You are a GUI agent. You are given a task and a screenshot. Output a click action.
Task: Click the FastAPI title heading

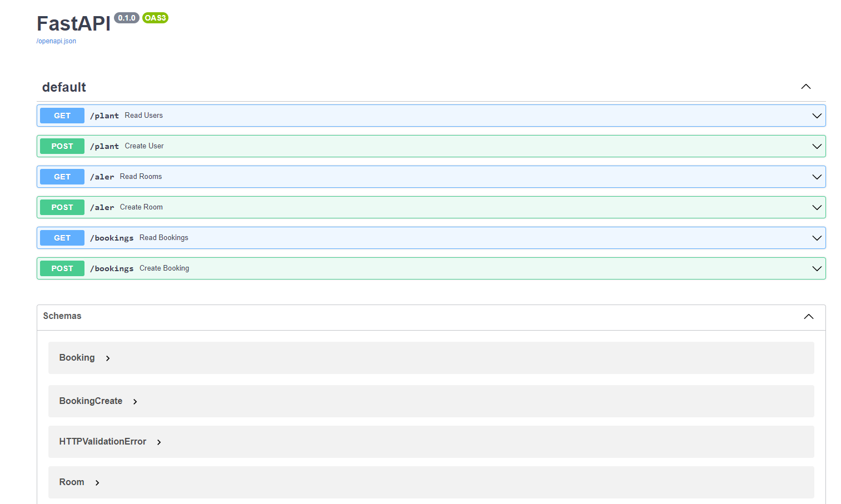click(x=73, y=23)
